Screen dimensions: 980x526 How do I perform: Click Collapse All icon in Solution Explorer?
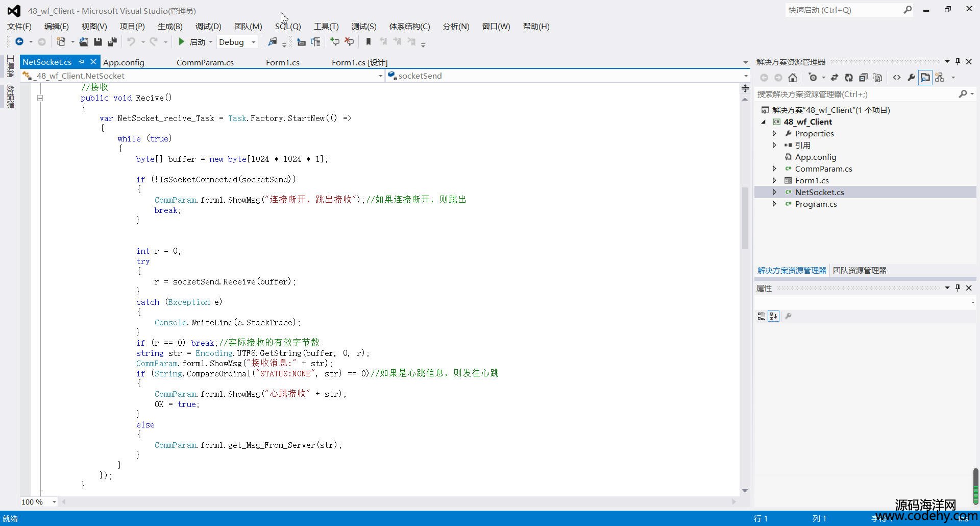[863, 78]
